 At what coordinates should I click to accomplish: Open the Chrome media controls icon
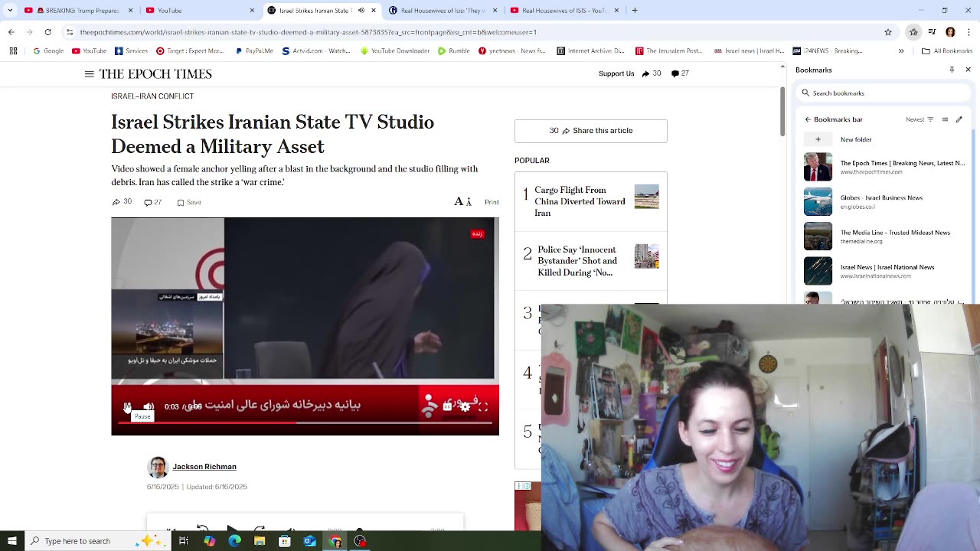pyautogui.click(x=932, y=32)
